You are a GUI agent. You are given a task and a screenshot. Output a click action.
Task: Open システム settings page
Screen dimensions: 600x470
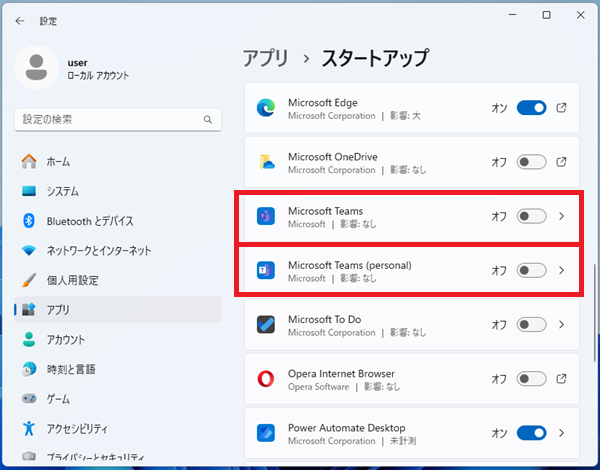pyautogui.click(x=118, y=191)
